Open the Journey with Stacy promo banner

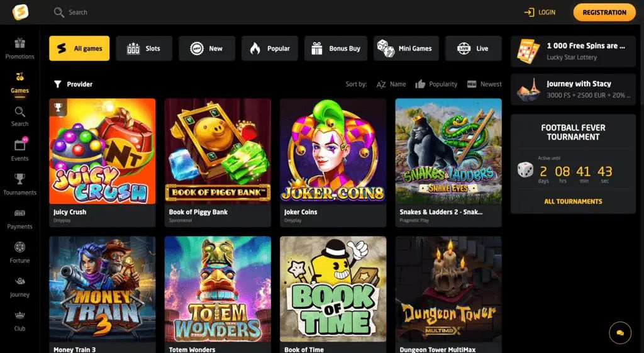pyautogui.click(x=573, y=89)
